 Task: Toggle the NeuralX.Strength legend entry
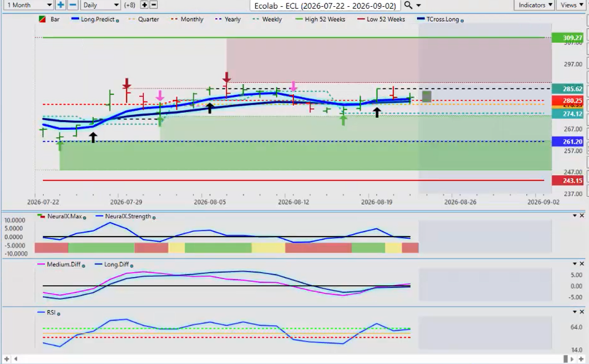[x=123, y=216]
